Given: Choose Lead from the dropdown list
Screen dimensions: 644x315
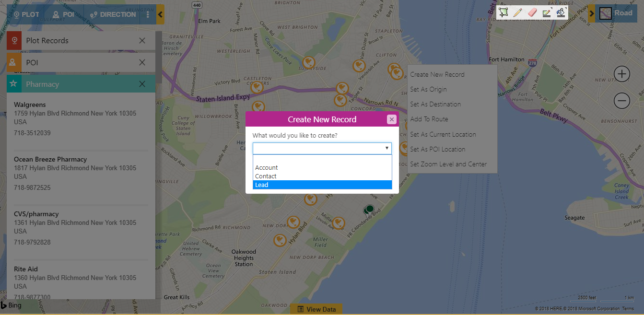Looking at the screenshot, I should click(322, 185).
